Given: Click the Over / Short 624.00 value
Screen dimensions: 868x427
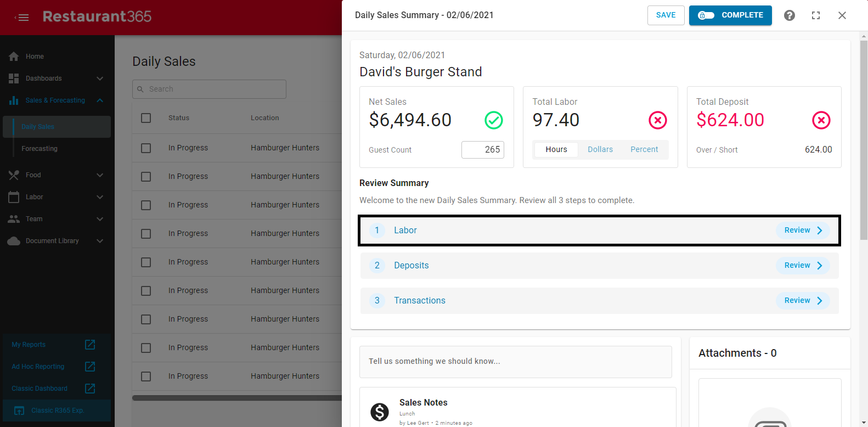Looking at the screenshot, I should coord(819,150).
